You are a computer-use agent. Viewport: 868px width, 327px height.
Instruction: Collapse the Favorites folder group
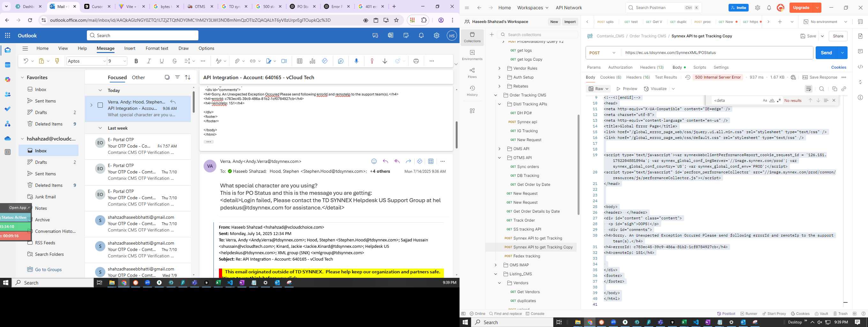(x=22, y=78)
